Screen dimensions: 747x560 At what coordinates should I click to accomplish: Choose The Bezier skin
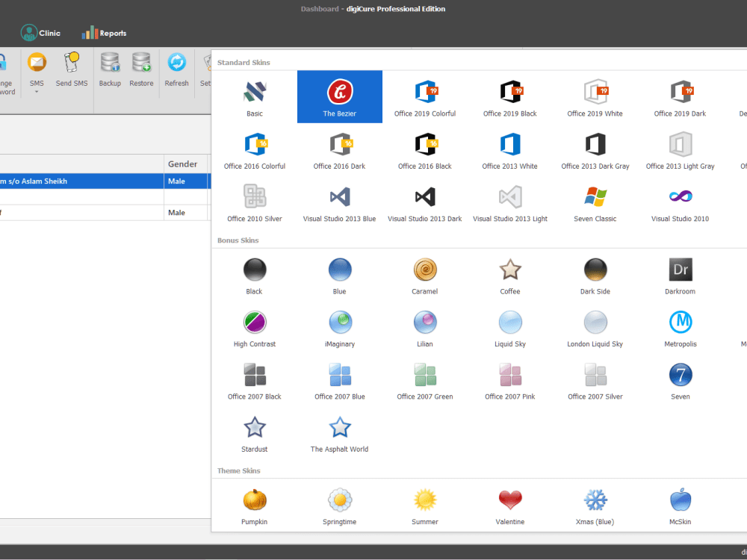[340, 97]
